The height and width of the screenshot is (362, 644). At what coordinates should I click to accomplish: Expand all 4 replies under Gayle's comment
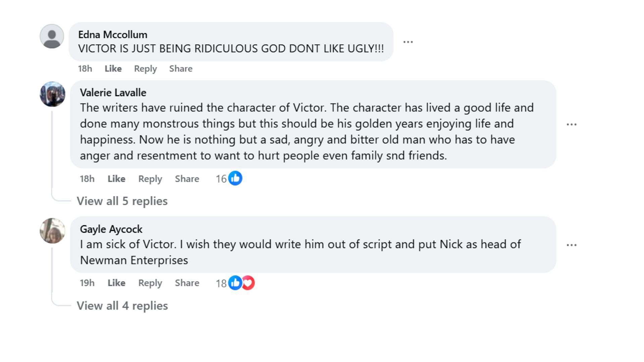(122, 306)
